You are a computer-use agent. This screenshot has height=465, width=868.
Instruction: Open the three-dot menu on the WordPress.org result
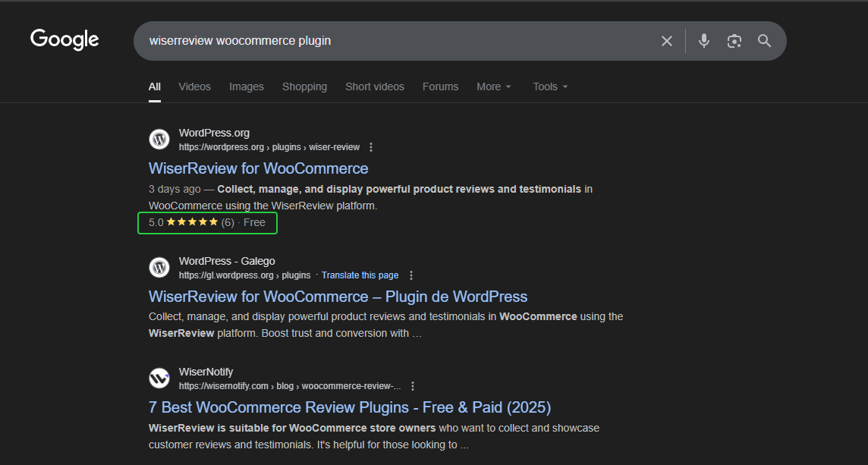click(x=370, y=147)
